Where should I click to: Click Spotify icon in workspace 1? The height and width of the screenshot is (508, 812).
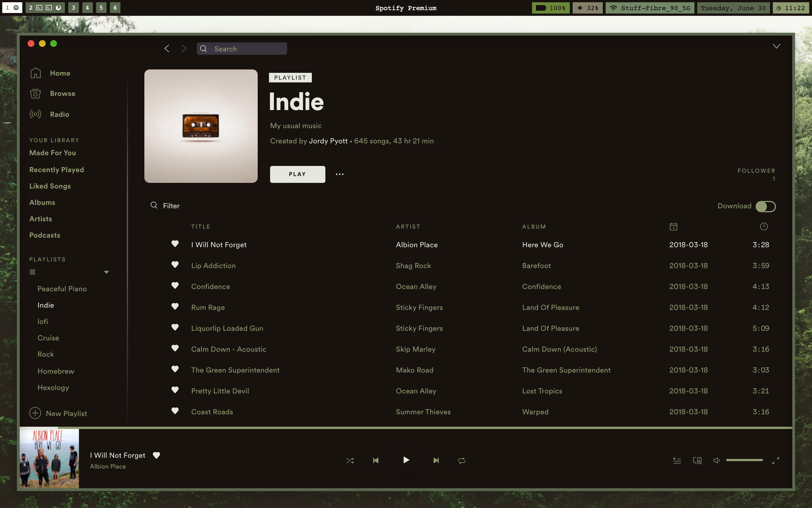pyautogui.click(x=16, y=7)
